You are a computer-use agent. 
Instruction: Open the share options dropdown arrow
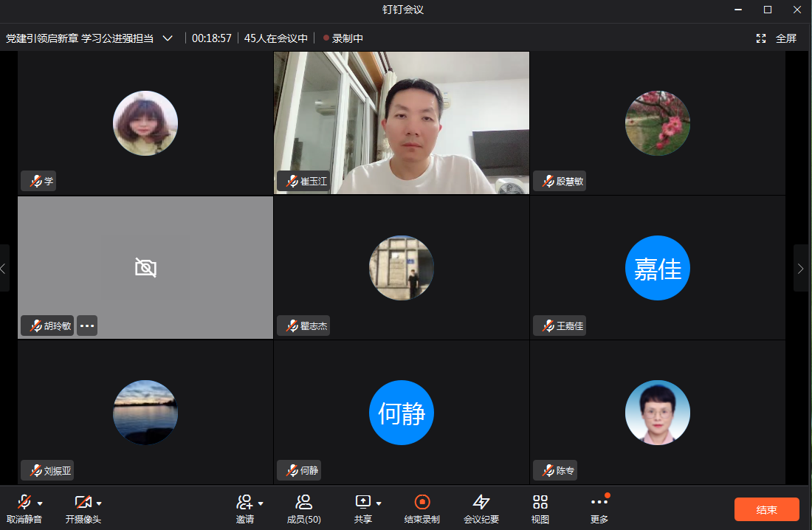tap(379, 503)
